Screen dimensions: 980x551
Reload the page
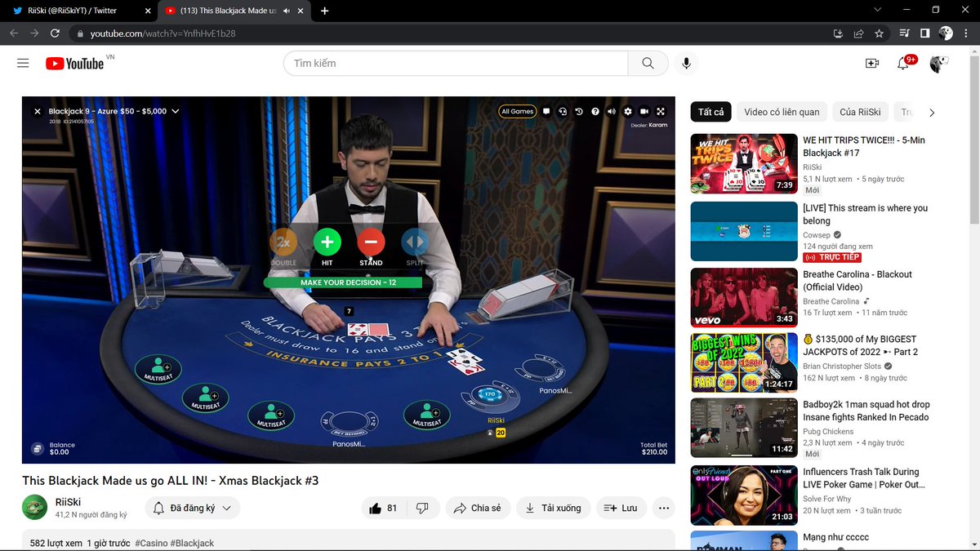(x=55, y=33)
